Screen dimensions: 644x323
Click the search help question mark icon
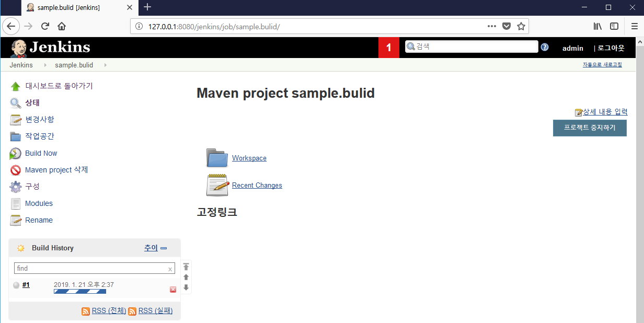coord(545,48)
